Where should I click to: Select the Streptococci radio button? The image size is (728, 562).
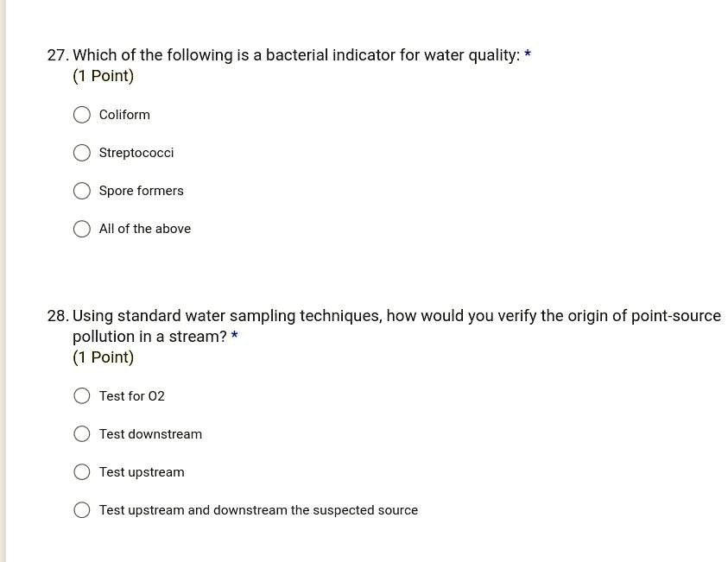(x=81, y=153)
